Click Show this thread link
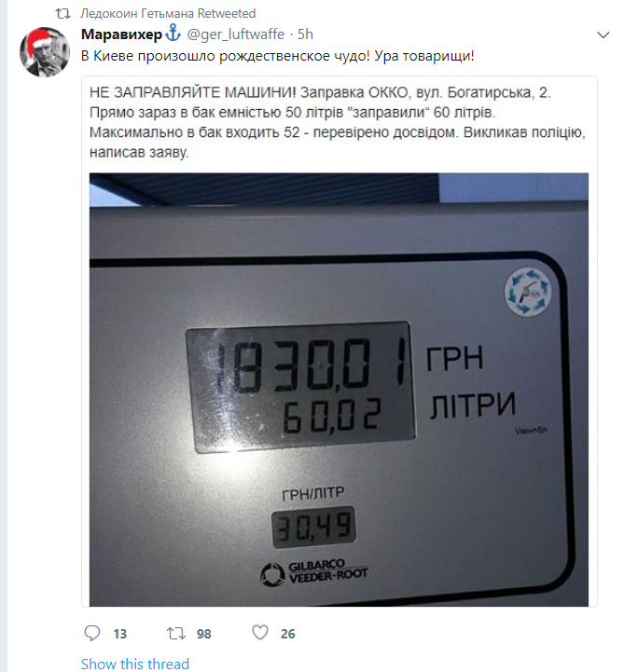The height and width of the screenshot is (672, 624). 135,664
